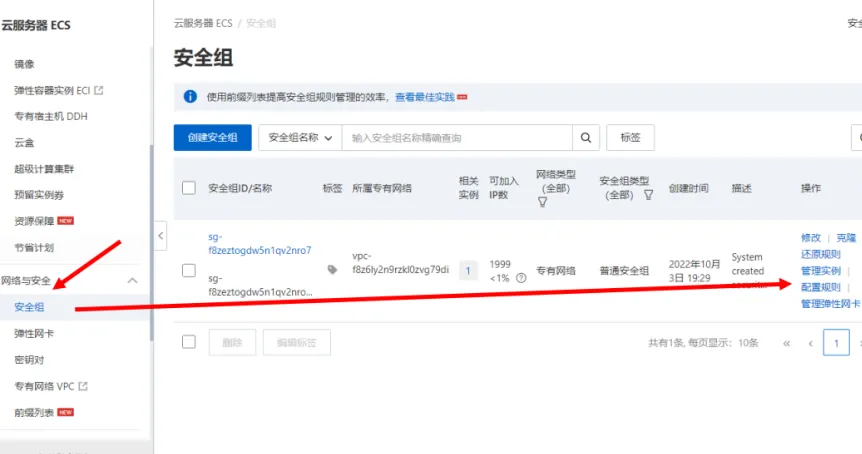
Task: Click the 专有网络 network type cell
Action: 556,270
